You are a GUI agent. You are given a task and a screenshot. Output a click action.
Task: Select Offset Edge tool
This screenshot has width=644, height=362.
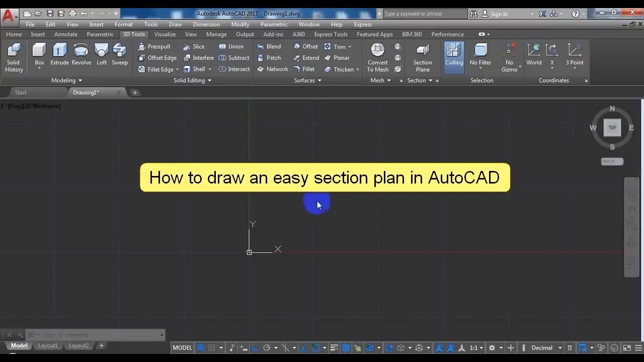point(157,58)
